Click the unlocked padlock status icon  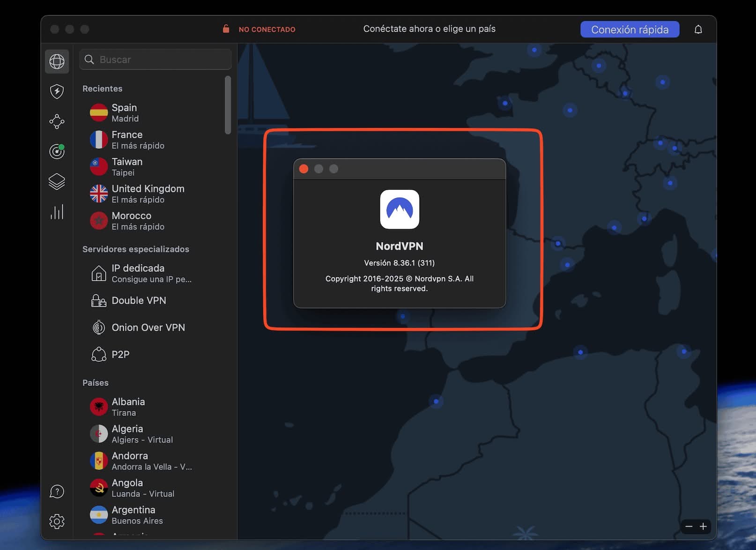coord(226,29)
